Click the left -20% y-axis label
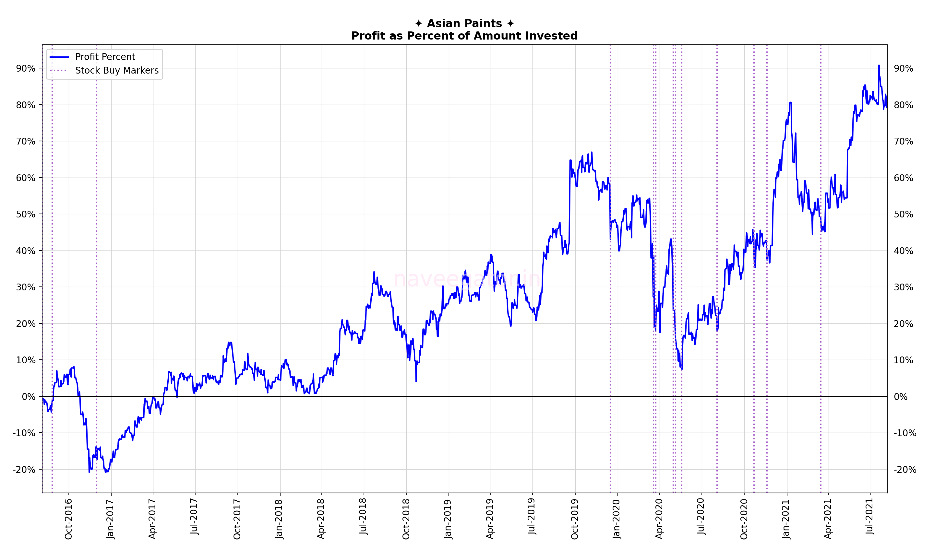Image resolution: width=934 pixels, height=560 pixels. [x=24, y=470]
